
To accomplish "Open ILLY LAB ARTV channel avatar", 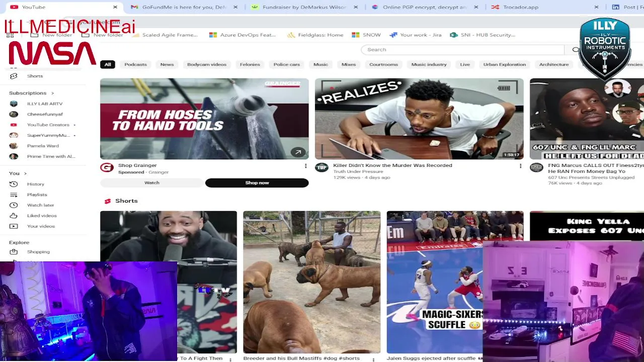I will point(14,104).
